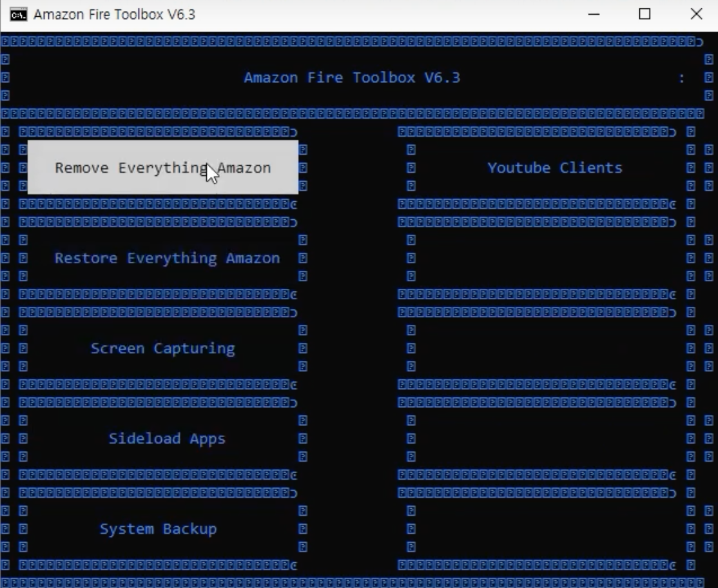Click the command prompt icon in title bar
The height and width of the screenshot is (588, 718).
[18, 15]
